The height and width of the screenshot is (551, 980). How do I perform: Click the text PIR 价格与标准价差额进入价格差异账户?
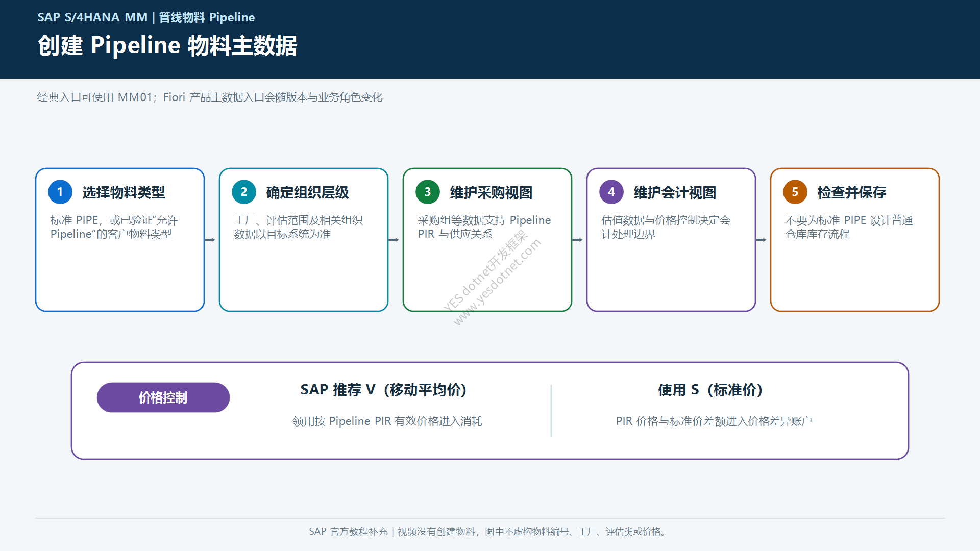[714, 421]
